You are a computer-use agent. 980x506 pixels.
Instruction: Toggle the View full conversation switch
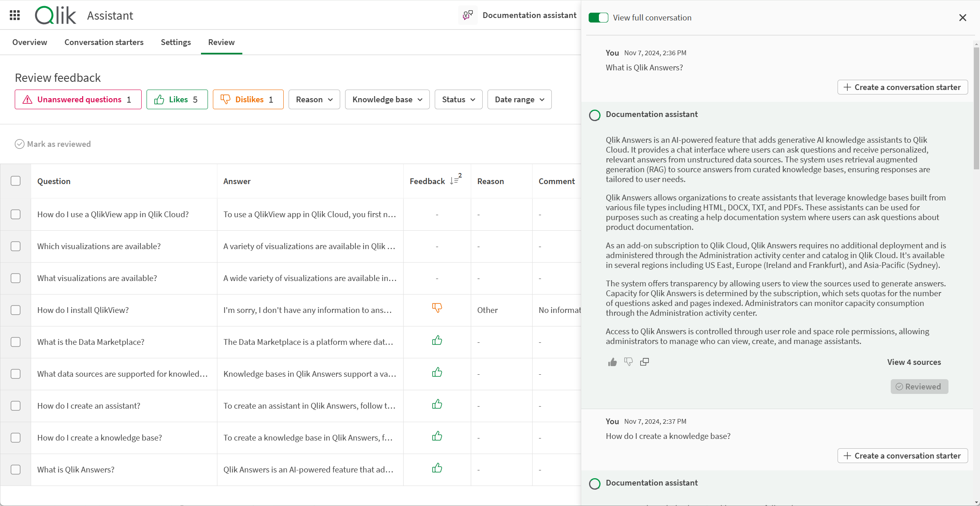[598, 18]
